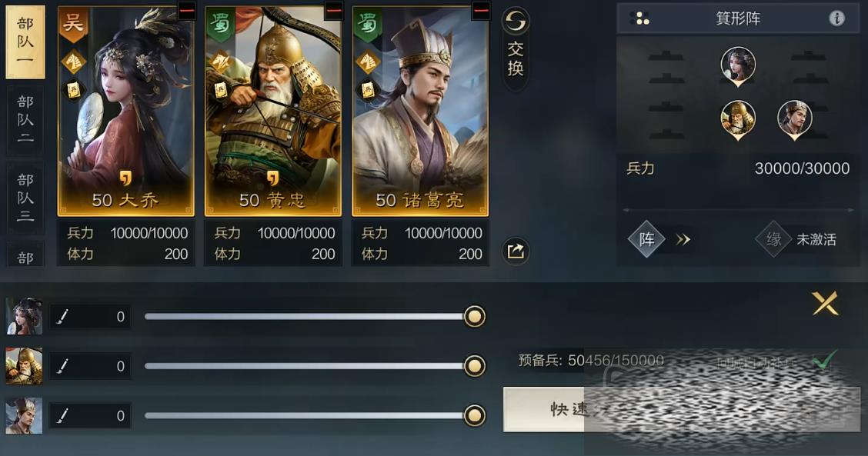Screen dimensions: 868x456
Task: Click the share export icon
Action: (x=516, y=251)
